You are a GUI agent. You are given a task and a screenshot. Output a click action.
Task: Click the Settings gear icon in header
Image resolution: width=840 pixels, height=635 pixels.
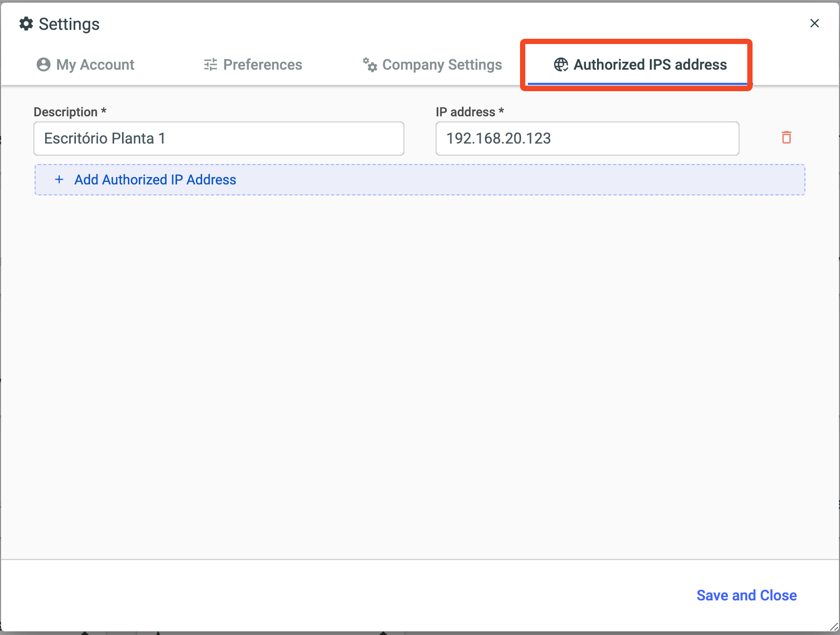click(26, 24)
